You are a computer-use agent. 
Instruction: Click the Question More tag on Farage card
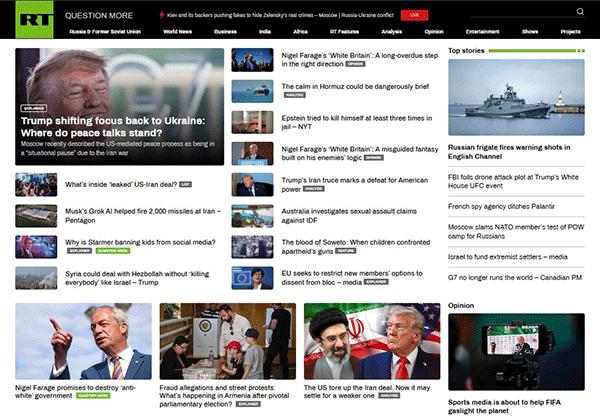93,396
